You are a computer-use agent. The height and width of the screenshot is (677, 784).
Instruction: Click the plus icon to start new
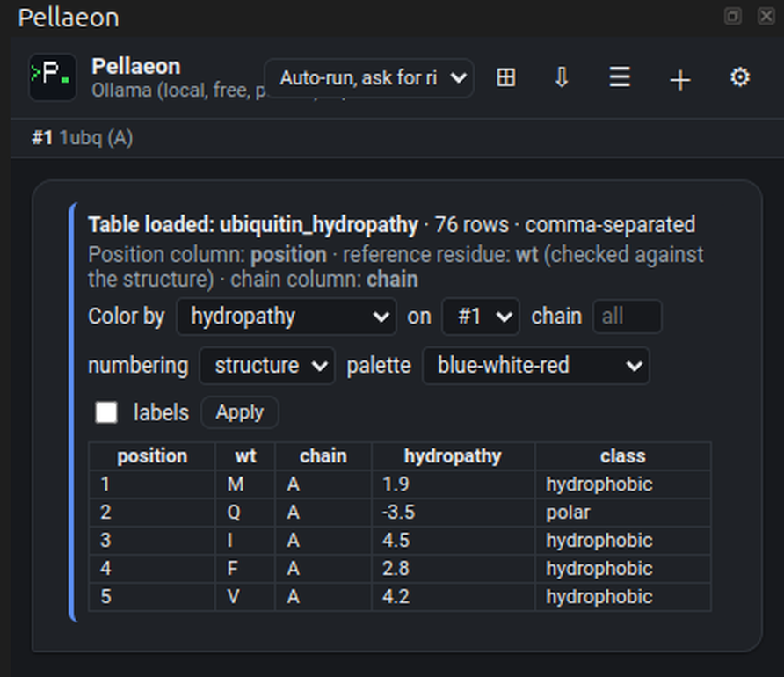pos(680,80)
